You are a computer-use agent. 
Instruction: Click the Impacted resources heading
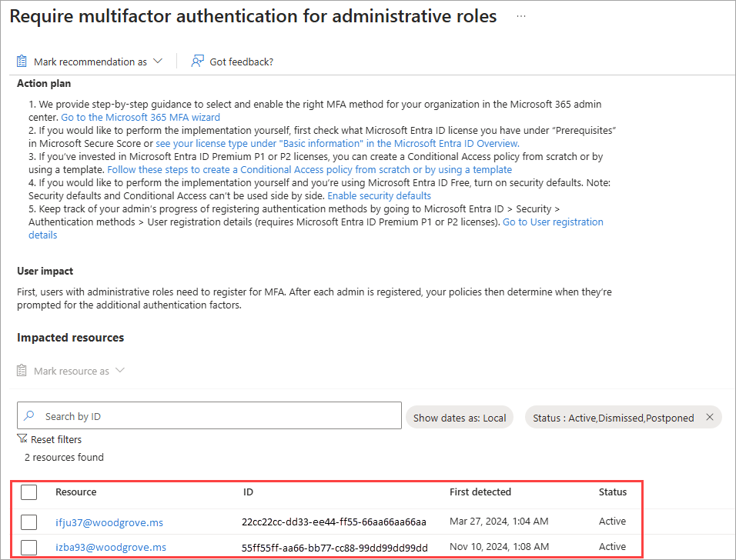[x=70, y=338]
